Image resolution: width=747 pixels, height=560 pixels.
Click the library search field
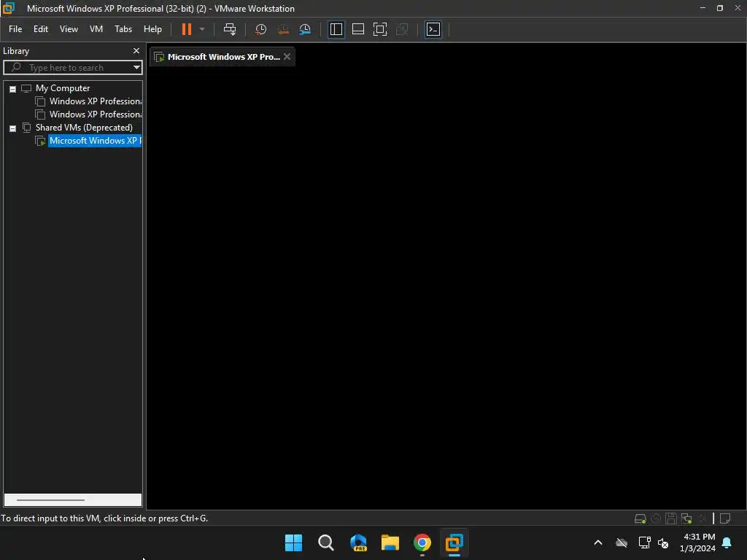pyautogui.click(x=72, y=68)
